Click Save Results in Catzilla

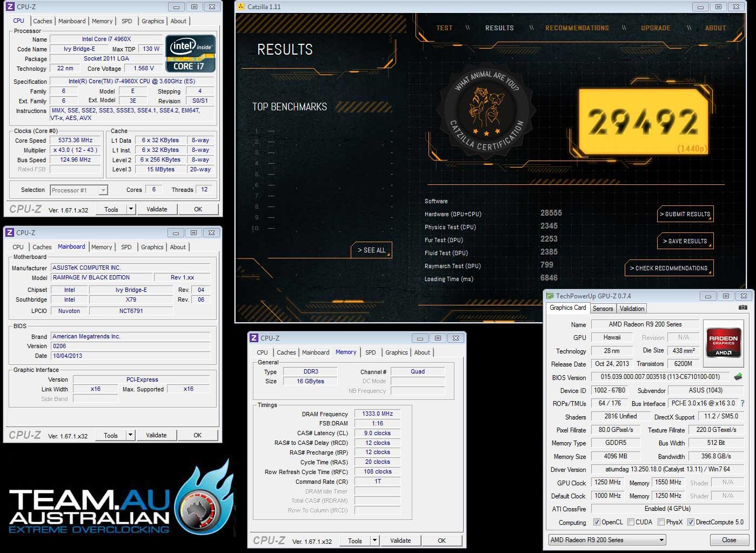685,241
